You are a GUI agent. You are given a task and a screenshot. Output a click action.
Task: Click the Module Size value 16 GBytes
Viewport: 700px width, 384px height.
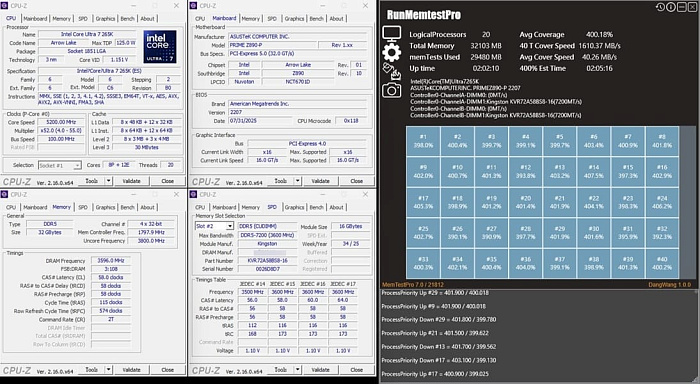(x=350, y=226)
